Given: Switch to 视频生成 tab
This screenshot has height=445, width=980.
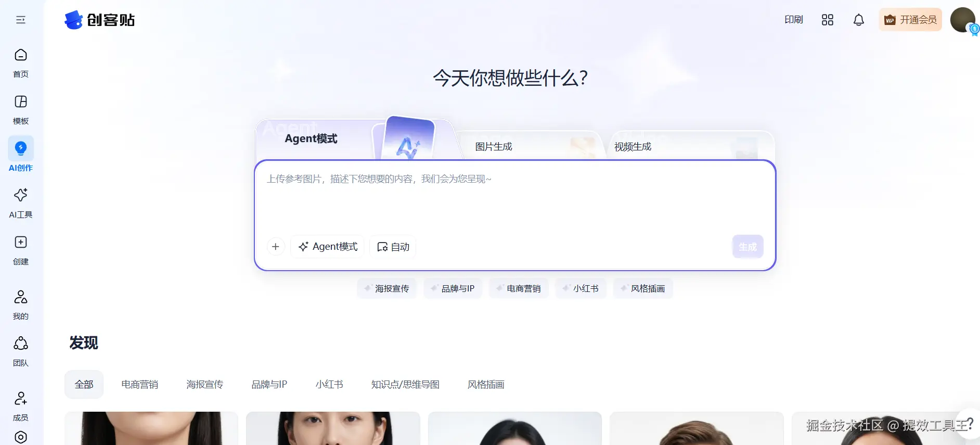Looking at the screenshot, I should 633,146.
